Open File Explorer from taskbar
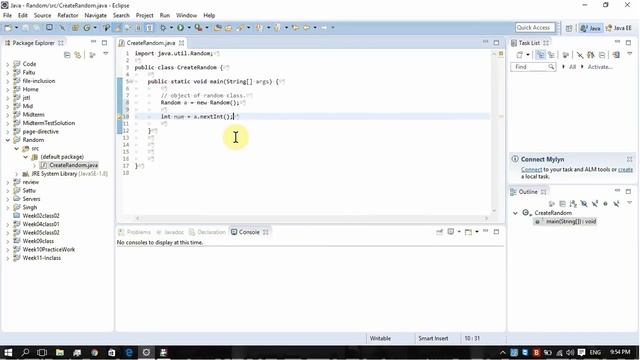 click(x=60, y=352)
